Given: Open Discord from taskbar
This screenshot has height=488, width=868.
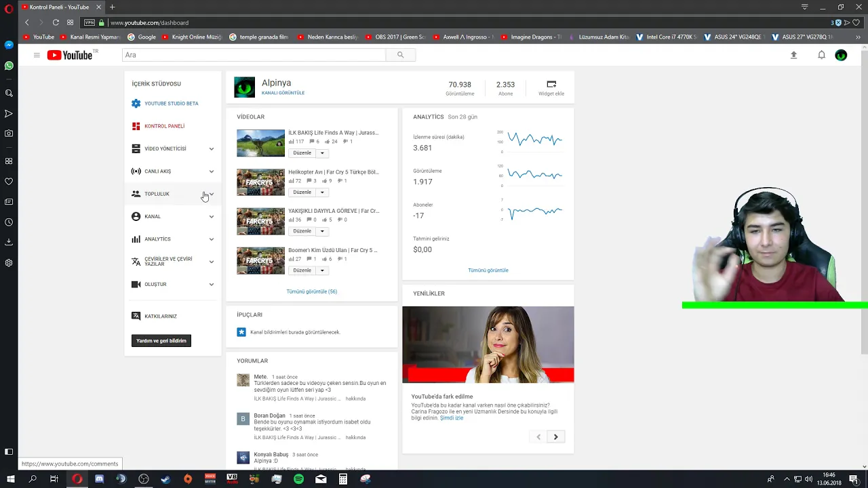Looking at the screenshot, I should click(100, 479).
